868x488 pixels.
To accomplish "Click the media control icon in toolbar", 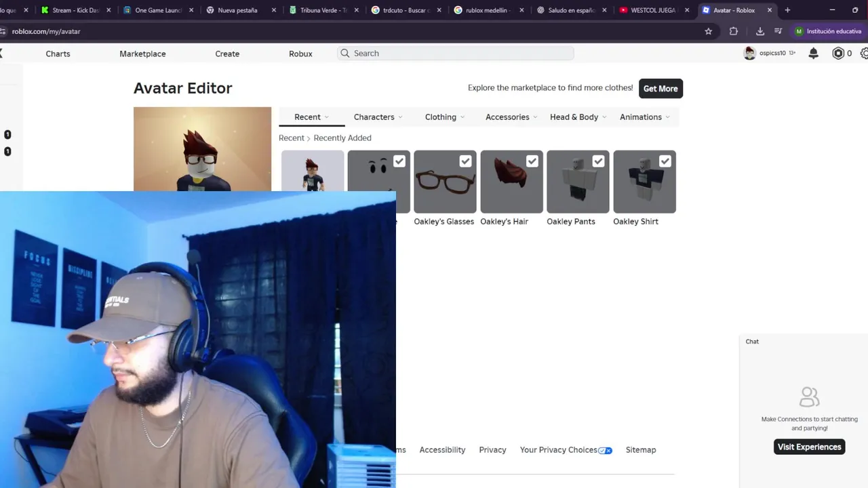I will pyautogui.click(x=778, y=31).
